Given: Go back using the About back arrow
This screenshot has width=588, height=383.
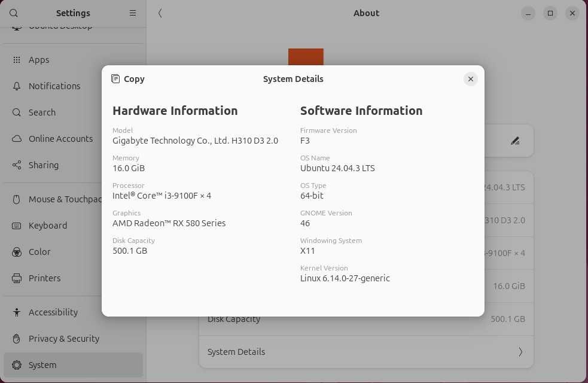Looking at the screenshot, I should tap(160, 13).
